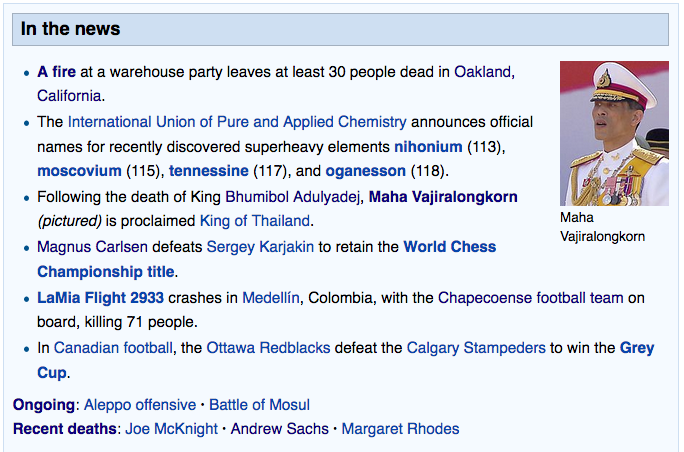Open the nihonium element article
684x452 pixels.
click(x=428, y=147)
